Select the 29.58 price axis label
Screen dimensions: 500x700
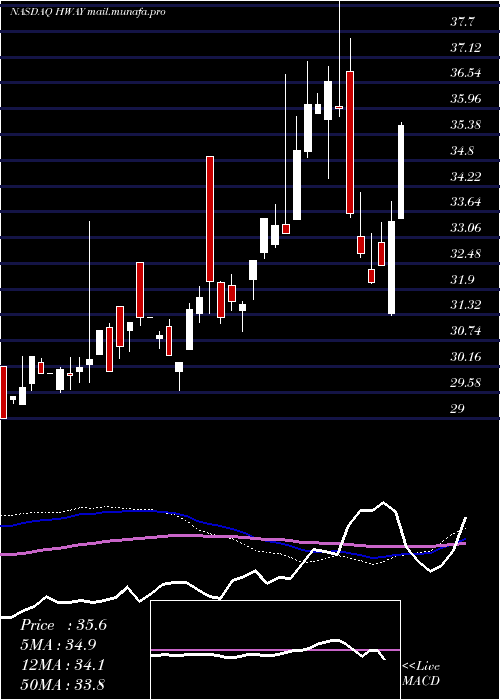coord(466,383)
